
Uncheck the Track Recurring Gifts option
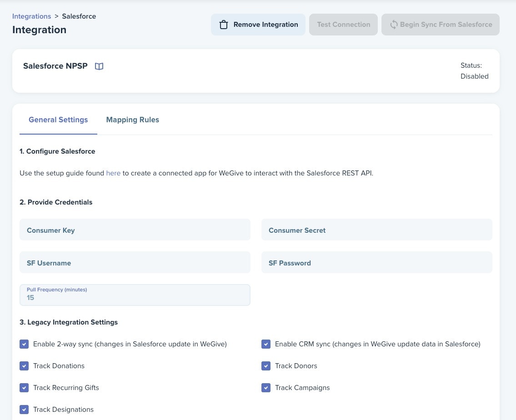click(24, 388)
